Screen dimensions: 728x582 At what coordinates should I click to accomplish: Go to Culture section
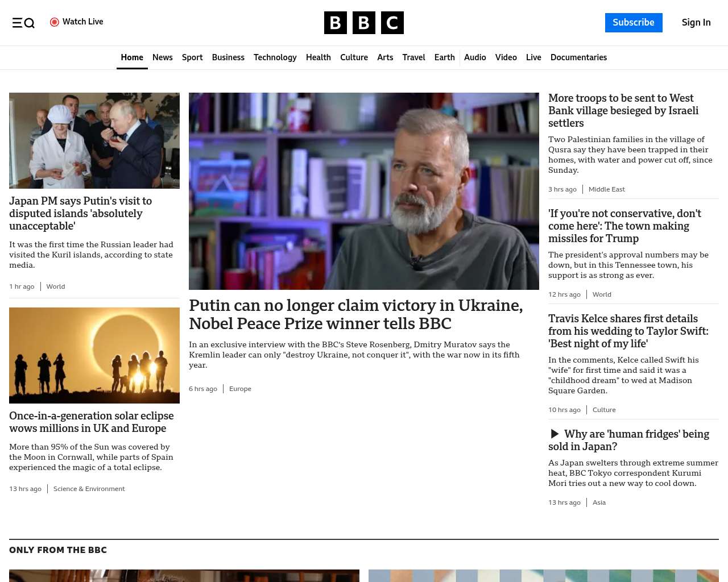coord(354,57)
